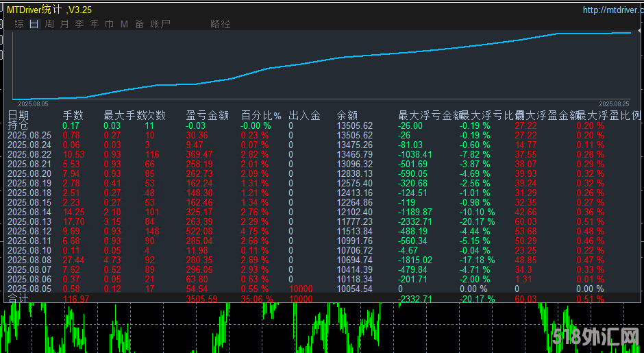Click the 日期 date column header
The image size is (644, 353).
tap(18, 116)
